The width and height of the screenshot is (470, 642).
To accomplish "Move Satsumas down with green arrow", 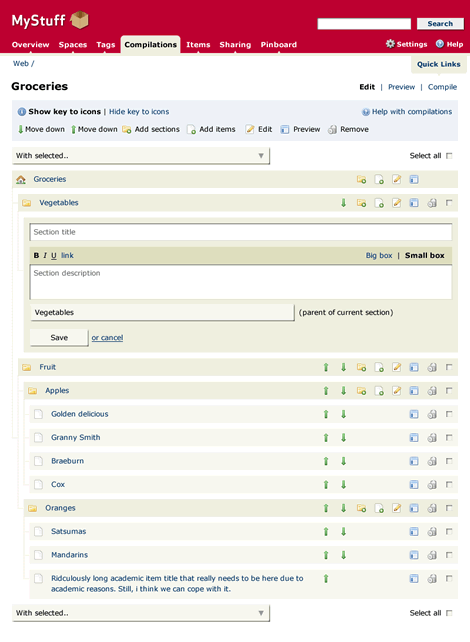I will coord(343,531).
